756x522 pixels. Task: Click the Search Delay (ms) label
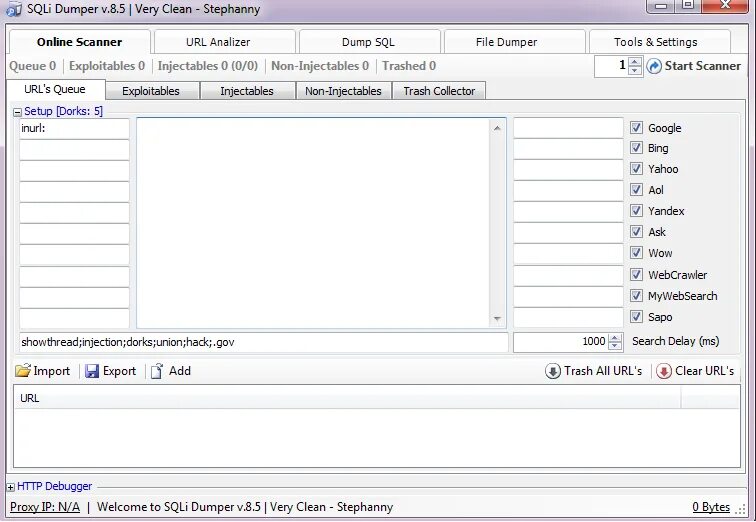coord(675,341)
